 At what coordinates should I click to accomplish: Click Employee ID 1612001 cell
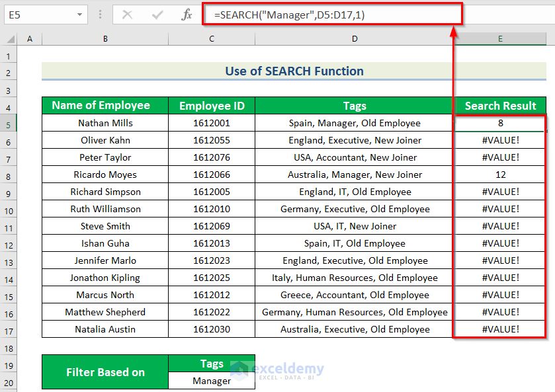(x=211, y=123)
